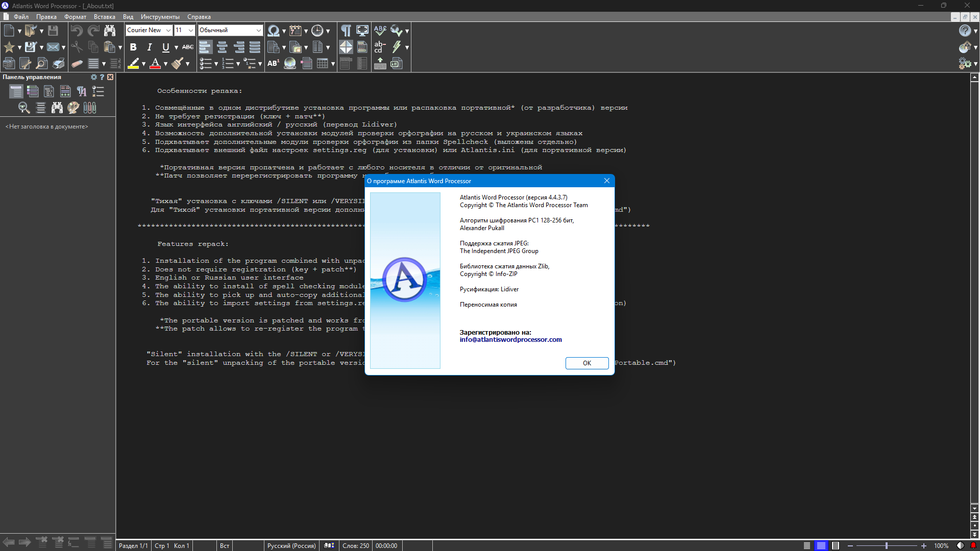Toggle pilcrow nonprinting characters display
The image size is (980, 551).
(x=346, y=31)
